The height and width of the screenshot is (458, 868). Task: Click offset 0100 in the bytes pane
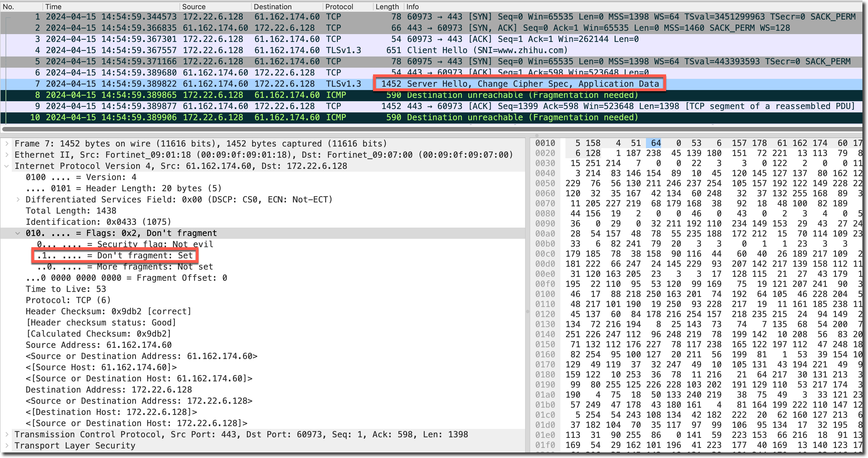[x=545, y=294]
